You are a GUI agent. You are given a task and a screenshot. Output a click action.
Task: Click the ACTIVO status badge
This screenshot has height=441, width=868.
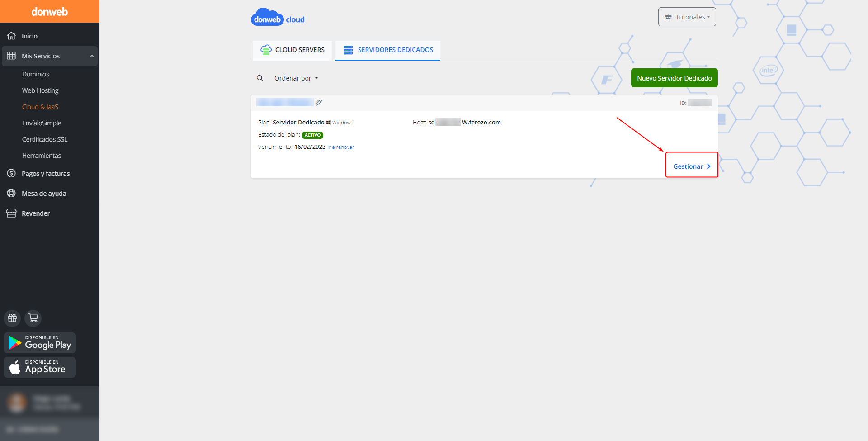coord(312,135)
